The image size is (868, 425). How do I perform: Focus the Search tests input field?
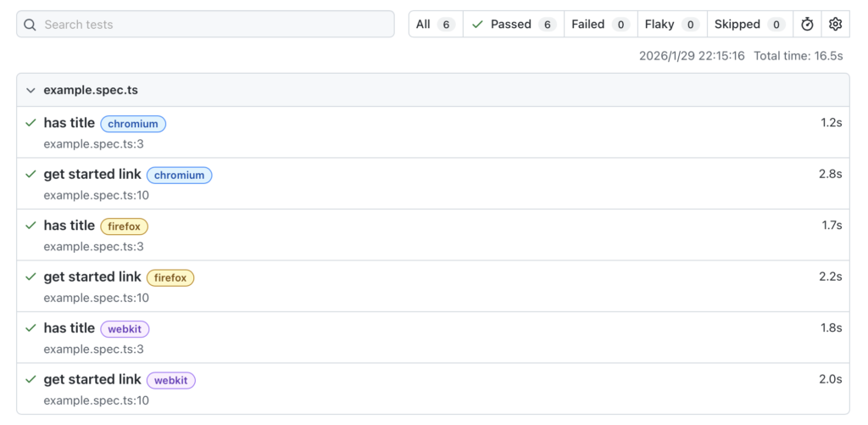[x=212, y=25]
